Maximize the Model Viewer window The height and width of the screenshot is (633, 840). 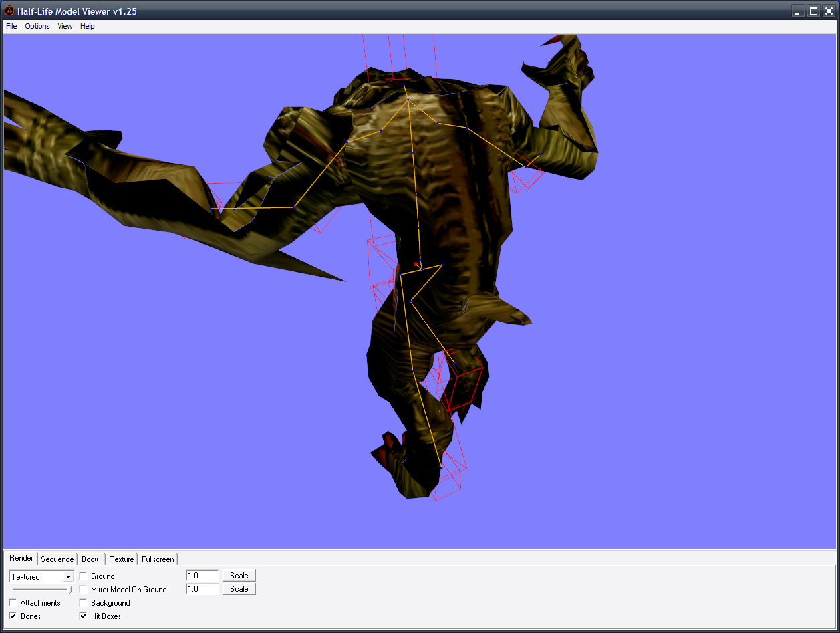(x=813, y=11)
